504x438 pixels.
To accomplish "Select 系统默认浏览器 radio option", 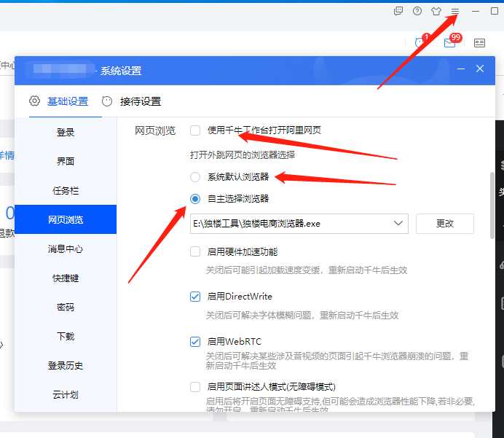I will pos(195,176).
